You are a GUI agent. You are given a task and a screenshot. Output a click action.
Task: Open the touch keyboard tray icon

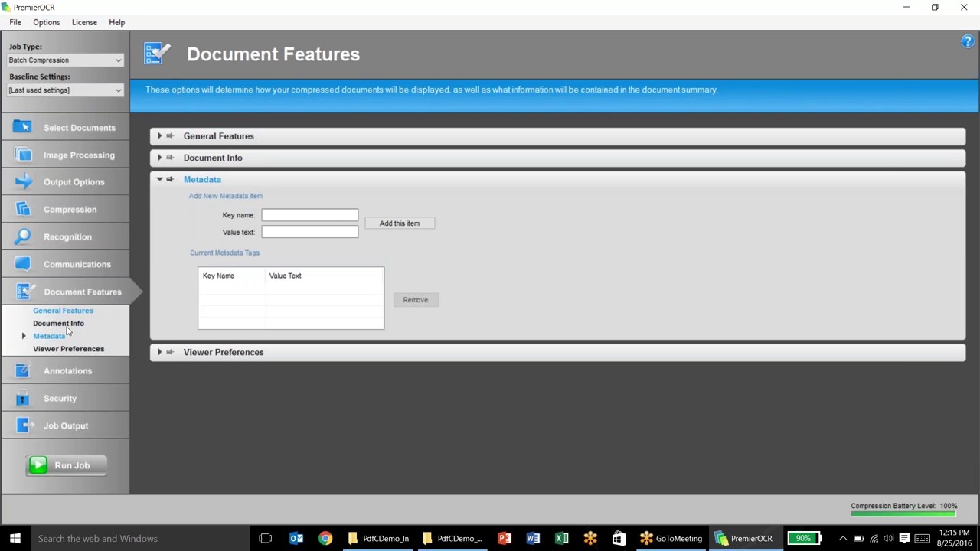click(x=922, y=539)
